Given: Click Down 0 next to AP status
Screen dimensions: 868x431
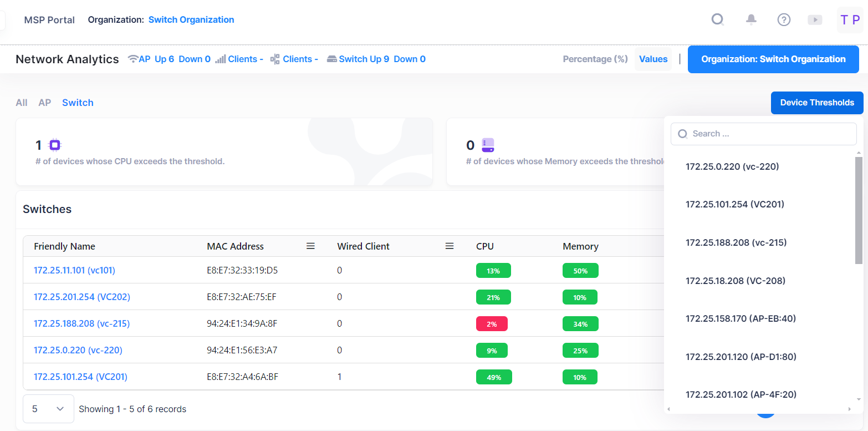Looking at the screenshot, I should point(195,59).
